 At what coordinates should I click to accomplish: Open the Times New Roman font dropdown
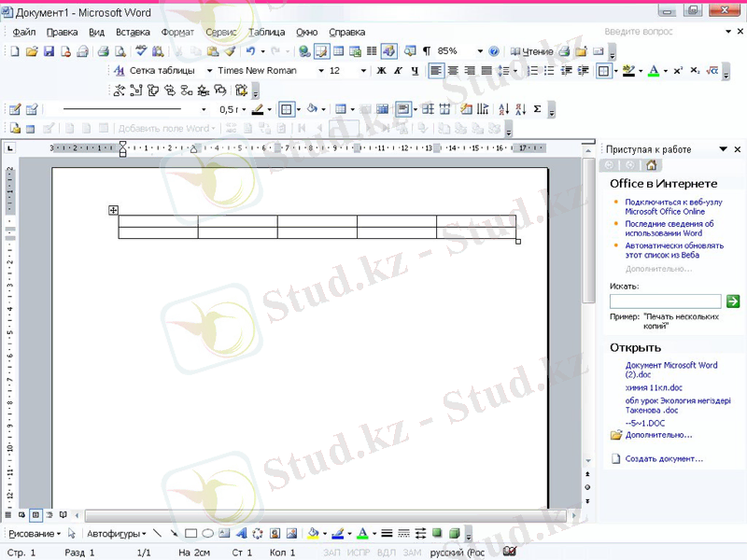coord(320,70)
